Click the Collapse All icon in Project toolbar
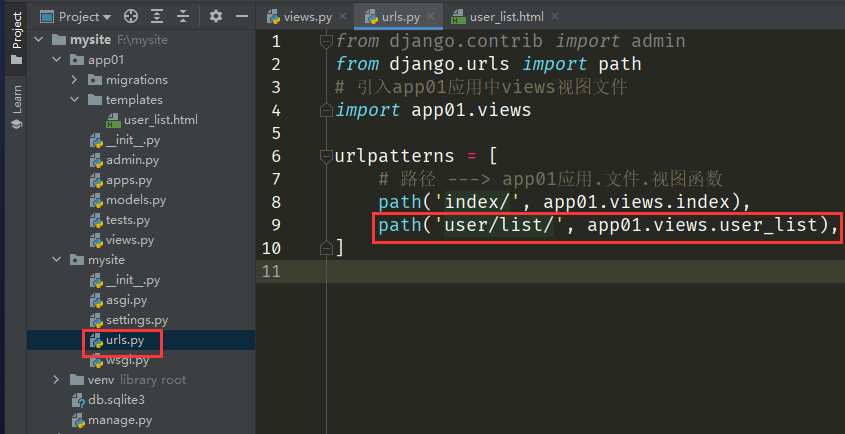Screen dimensions: 845x434 tap(183, 17)
